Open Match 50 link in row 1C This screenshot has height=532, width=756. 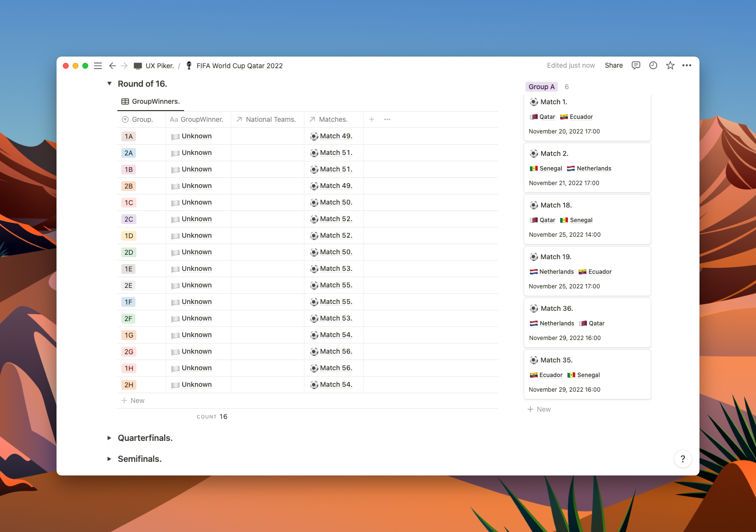(336, 202)
